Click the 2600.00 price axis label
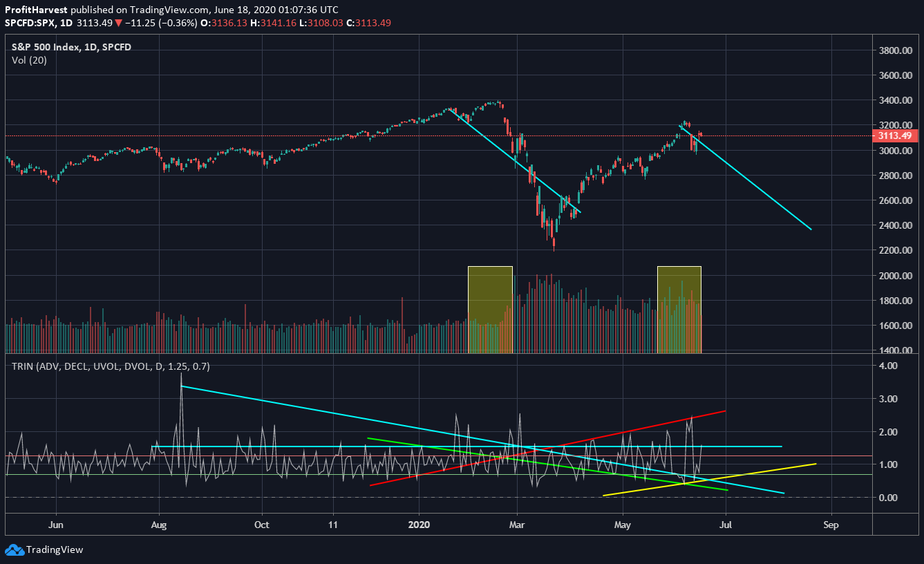This screenshot has height=564, width=924. [896, 200]
